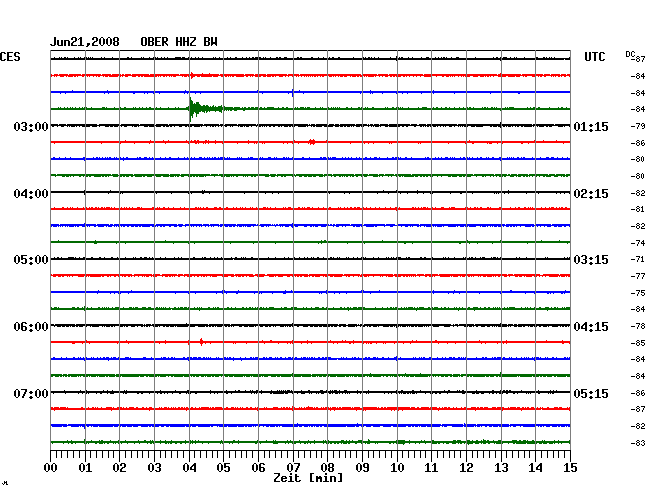Click the red spike on the trace below 06:00
The height and width of the screenshot is (494, 650).
[201, 342]
